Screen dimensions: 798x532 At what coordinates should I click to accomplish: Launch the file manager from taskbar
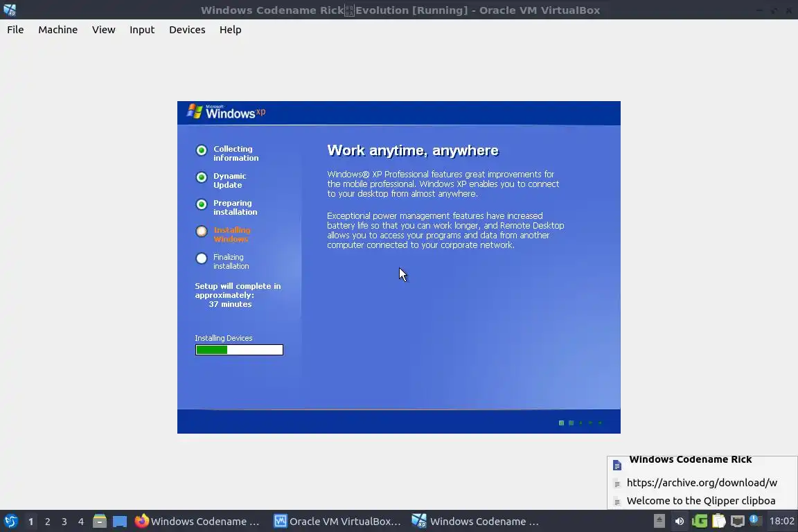click(x=100, y=522)
